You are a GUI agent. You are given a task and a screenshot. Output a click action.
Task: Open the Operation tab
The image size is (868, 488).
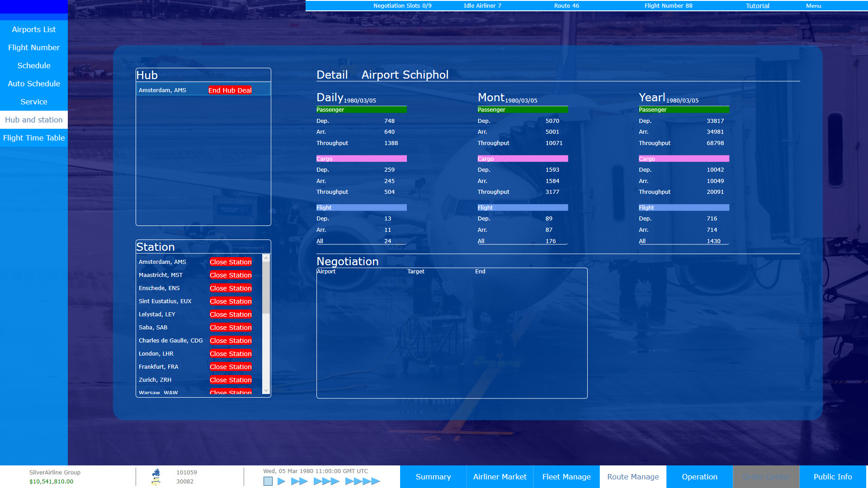click(699, 477)
